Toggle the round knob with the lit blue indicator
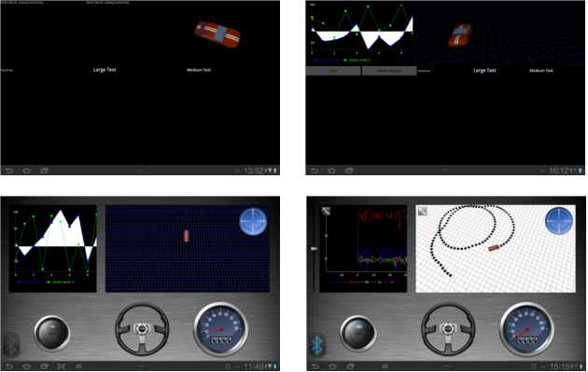The width and height of the screenshot is (588, 372). click(x=358, y=333)
